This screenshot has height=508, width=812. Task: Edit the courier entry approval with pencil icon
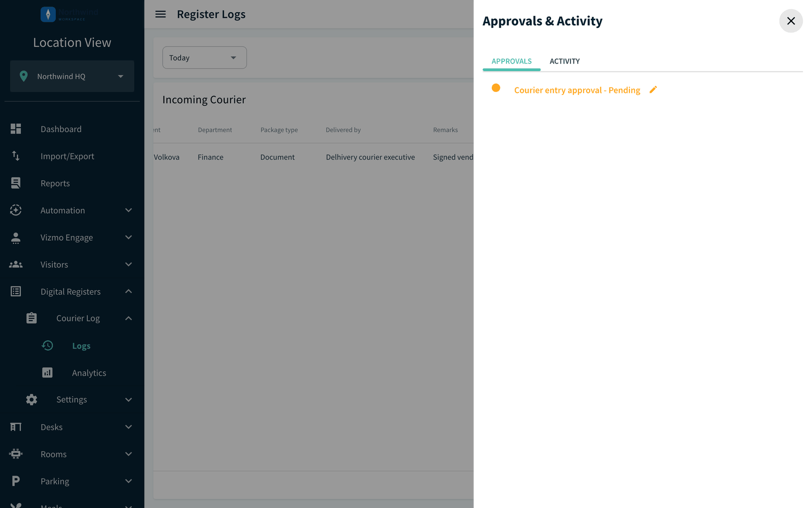(653, 89)
